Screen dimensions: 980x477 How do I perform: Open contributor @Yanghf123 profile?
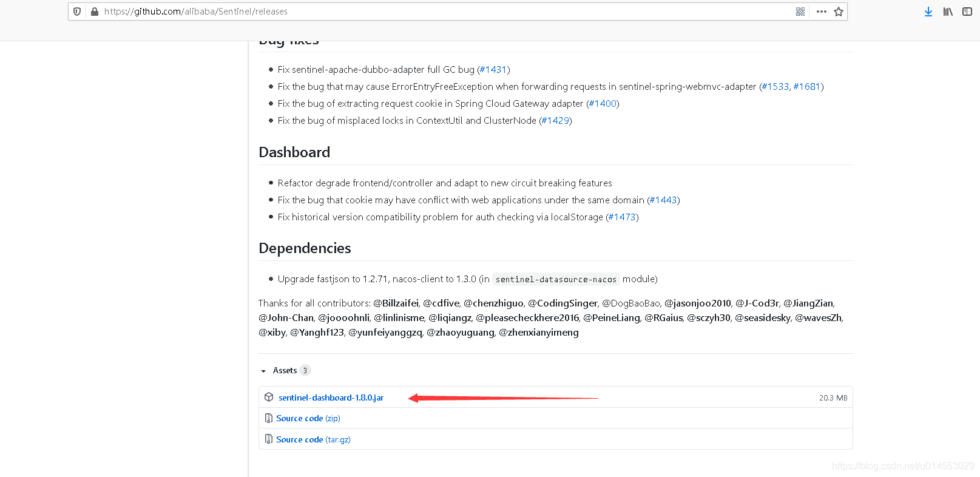pyautogui.click(x=317, y=333)
